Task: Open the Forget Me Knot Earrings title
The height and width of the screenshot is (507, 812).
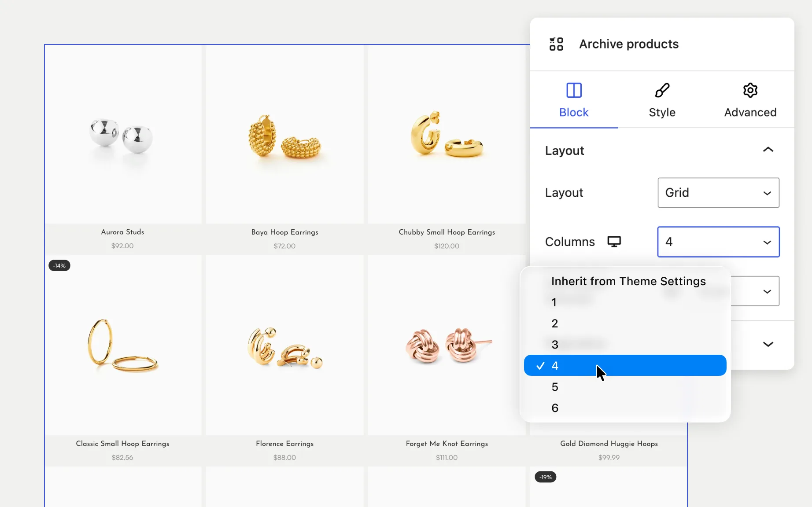Action: coord(447,444)
